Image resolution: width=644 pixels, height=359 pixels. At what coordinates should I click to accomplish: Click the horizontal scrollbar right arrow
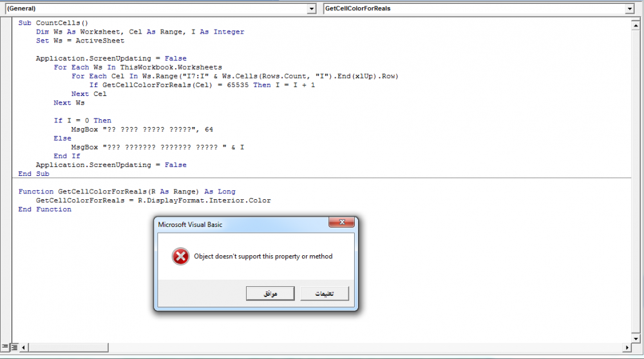627,347
